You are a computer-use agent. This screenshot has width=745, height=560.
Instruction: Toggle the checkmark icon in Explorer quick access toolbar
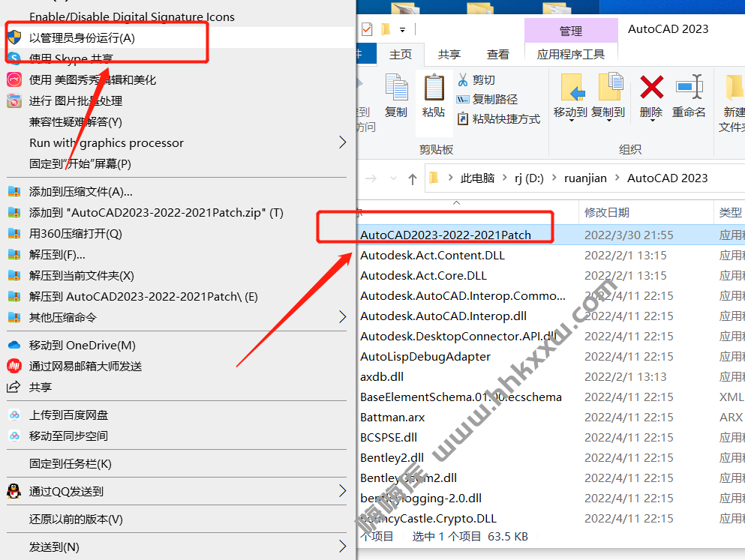tap(367, 29)
